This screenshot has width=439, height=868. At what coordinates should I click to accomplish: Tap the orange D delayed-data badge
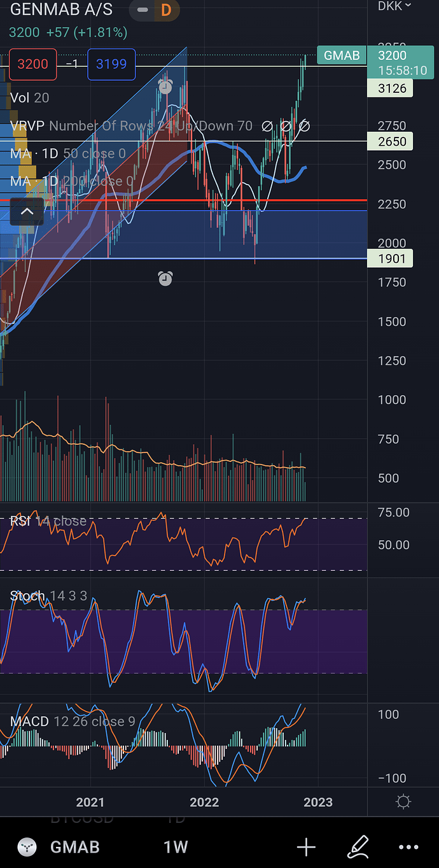[166, 10]
